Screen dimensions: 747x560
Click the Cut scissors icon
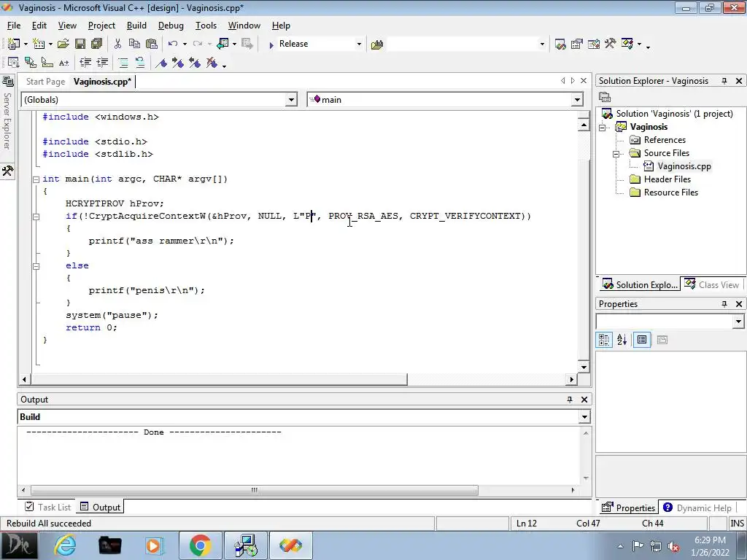[x=117, y=44]
